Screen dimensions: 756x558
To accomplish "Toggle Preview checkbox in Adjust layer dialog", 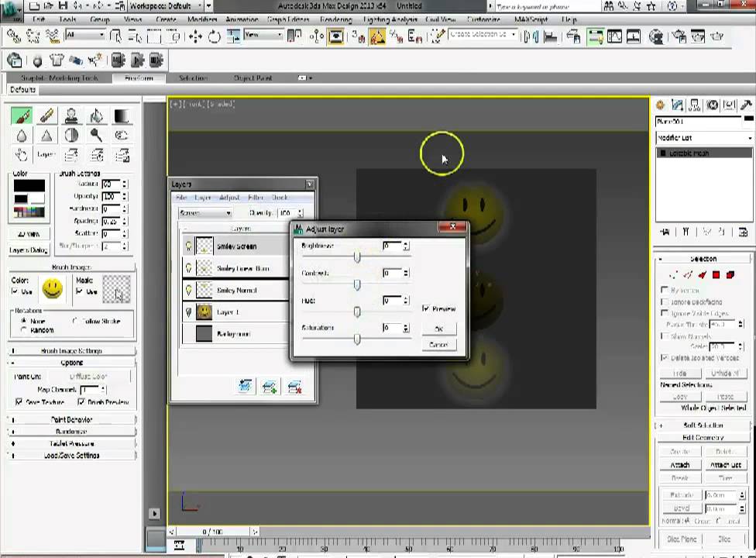I will [426, 308].
